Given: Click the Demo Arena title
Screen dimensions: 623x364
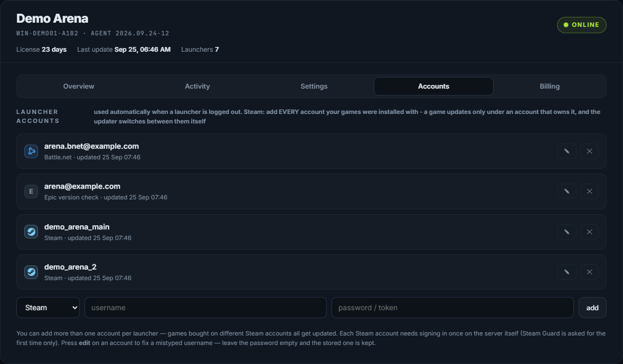Looking at the screenshot, I should coord(52,18).
